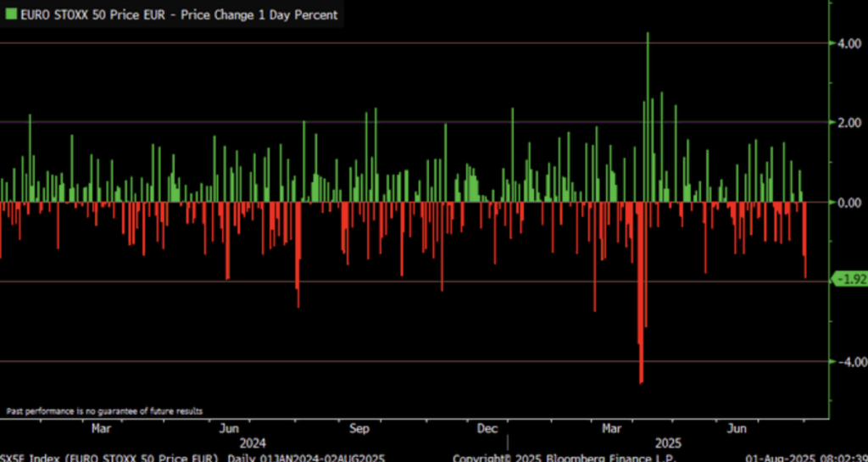Click the 2025 year label on the time axis
The width and height of the screenshot is (868, 462).
coord(669,443)
